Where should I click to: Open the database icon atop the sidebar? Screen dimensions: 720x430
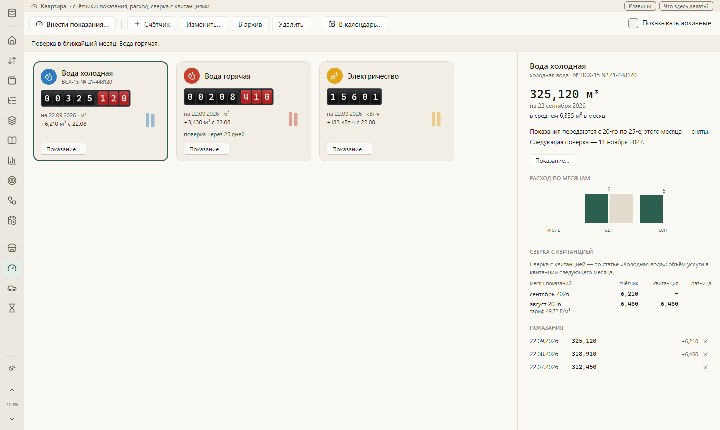[12, 13]
